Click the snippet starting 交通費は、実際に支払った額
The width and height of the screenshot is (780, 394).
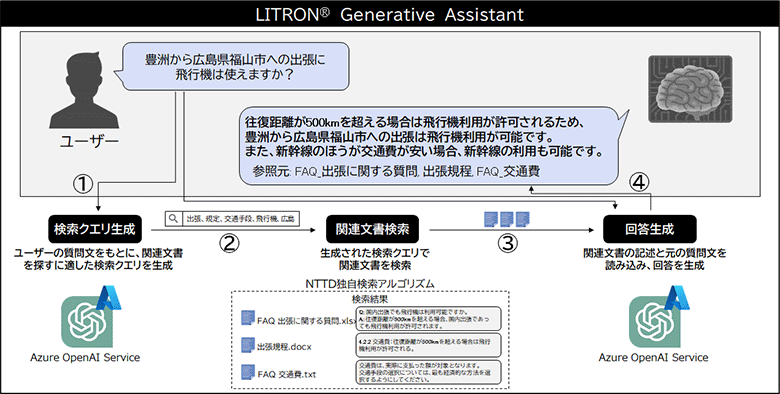(428, 373)
